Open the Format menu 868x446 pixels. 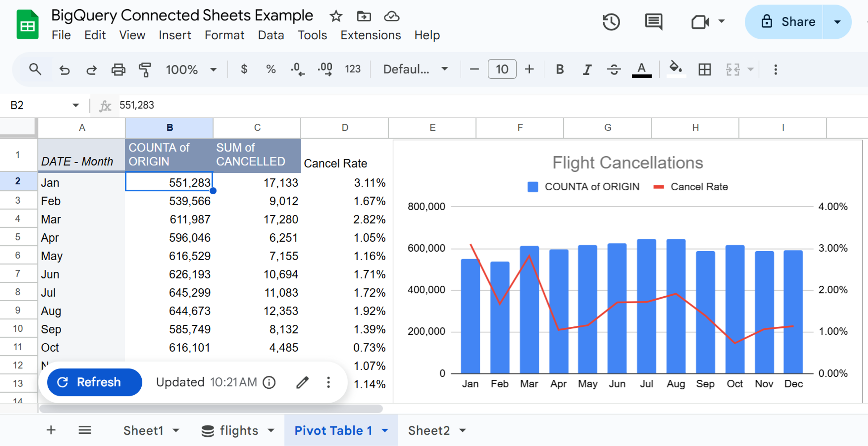pos(224,35)
